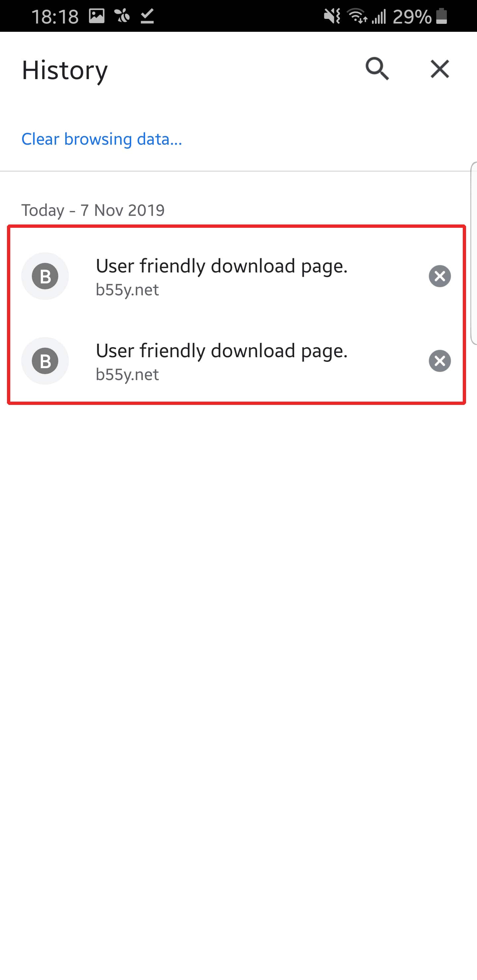
Task: Tap the pinwheel notification icon in status bar
Action: pos(122,16)
